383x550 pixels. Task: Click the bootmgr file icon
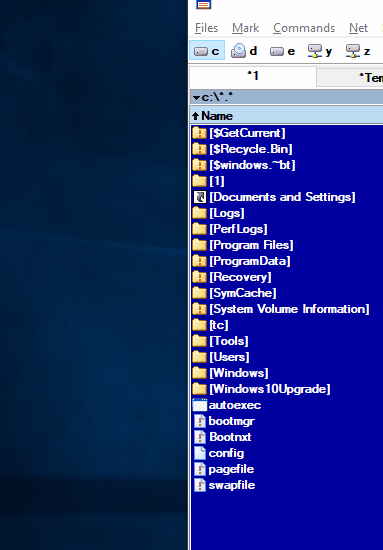[200, 421]
